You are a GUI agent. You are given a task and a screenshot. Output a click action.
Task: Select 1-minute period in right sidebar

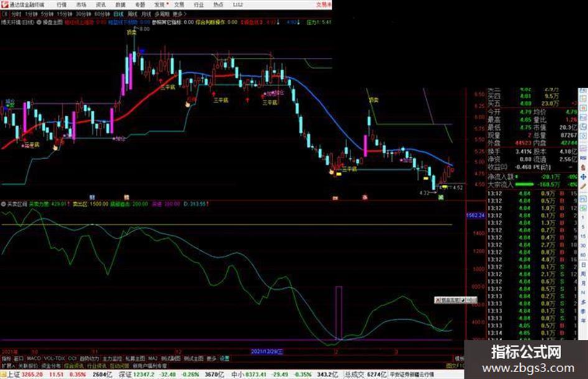click(583, 217)
